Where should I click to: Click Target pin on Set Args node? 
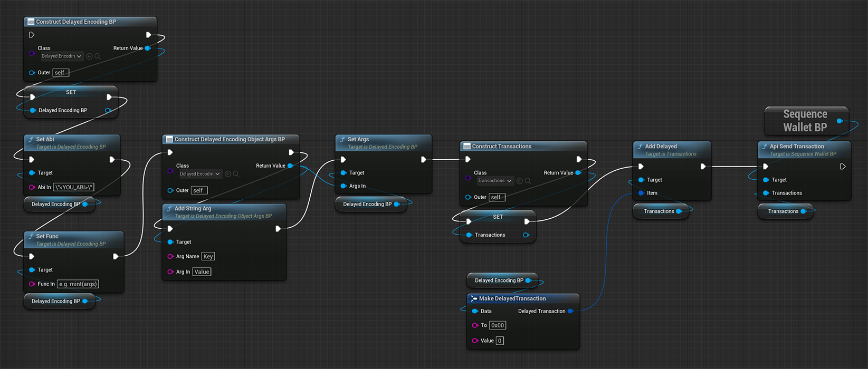(344, 173)
